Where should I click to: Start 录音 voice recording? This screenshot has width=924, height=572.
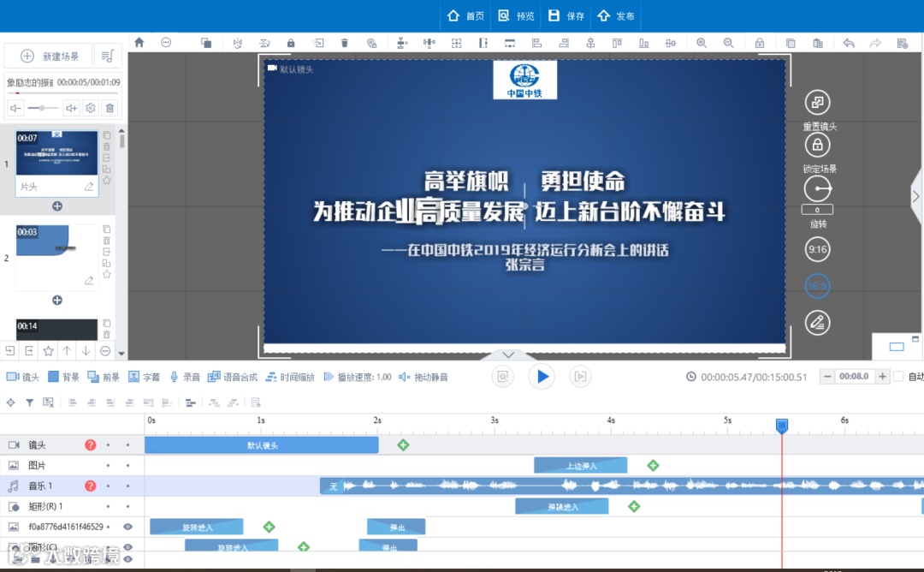coord(185,377)
